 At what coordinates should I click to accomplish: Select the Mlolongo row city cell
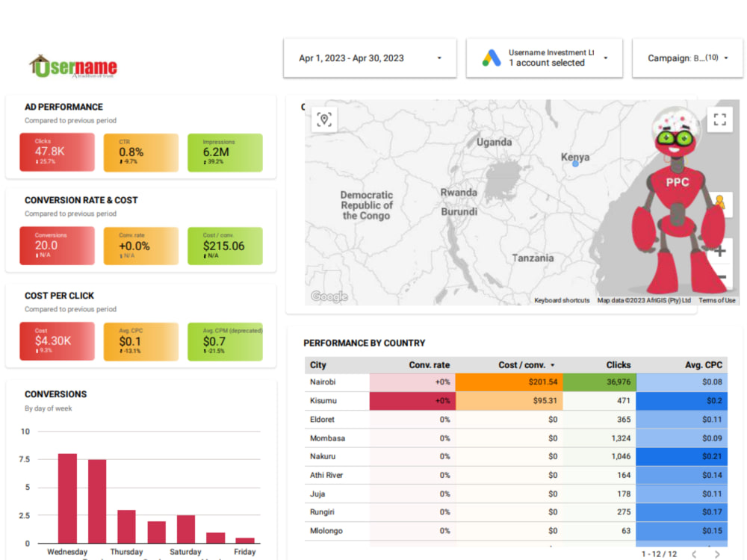pos(338,531)
